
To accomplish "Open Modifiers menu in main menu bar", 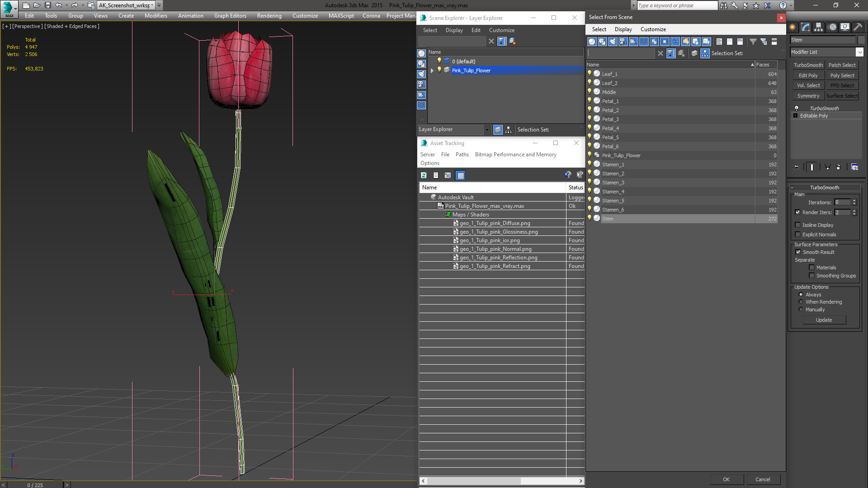I will [x=156, y=16].
